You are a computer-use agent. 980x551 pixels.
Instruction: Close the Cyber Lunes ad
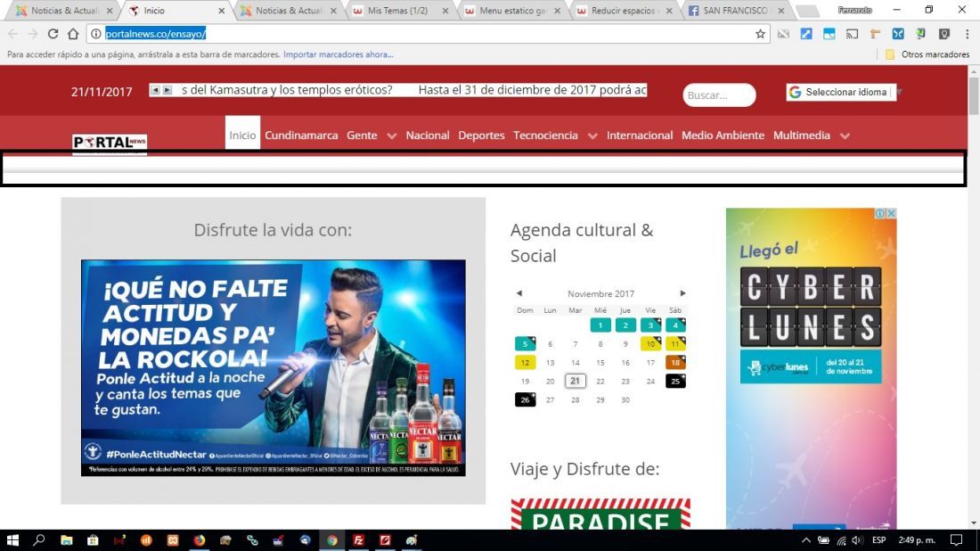click(x=891, y=213)
